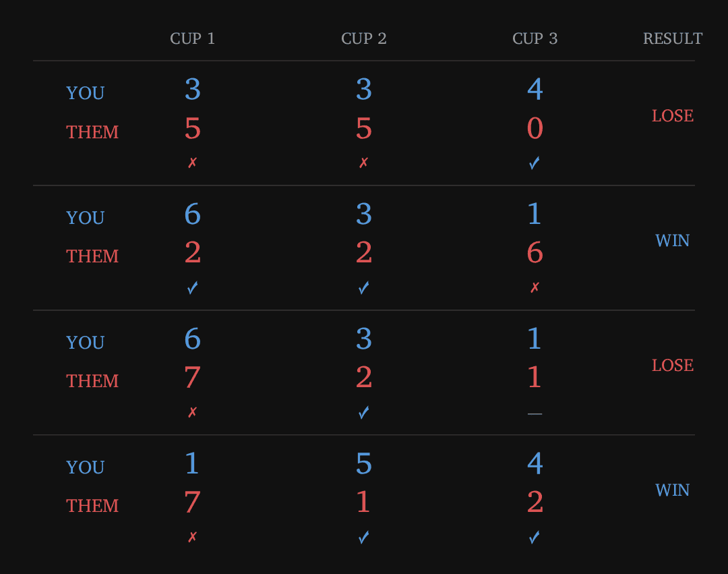Screen dimensions: 728x574
Task: Click the YOU label in the first round
Action: tap(86, 93)
